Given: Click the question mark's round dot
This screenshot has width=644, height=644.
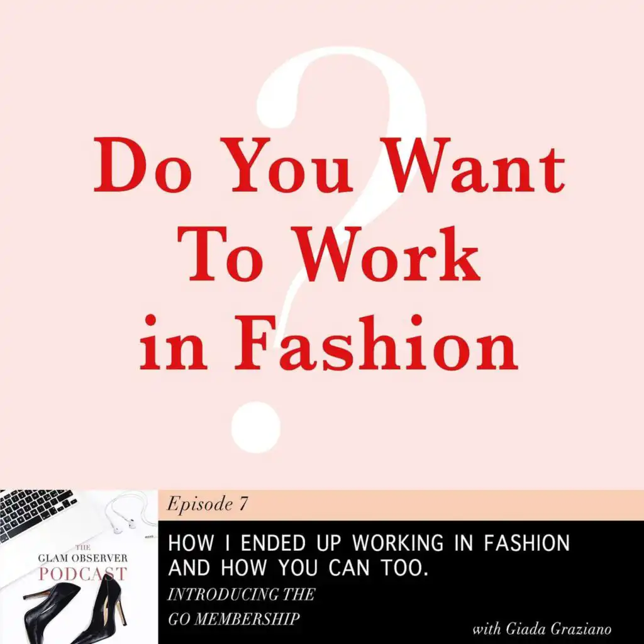Looking at the screenshot, I should pyautogui.click(x=256, y=428).
